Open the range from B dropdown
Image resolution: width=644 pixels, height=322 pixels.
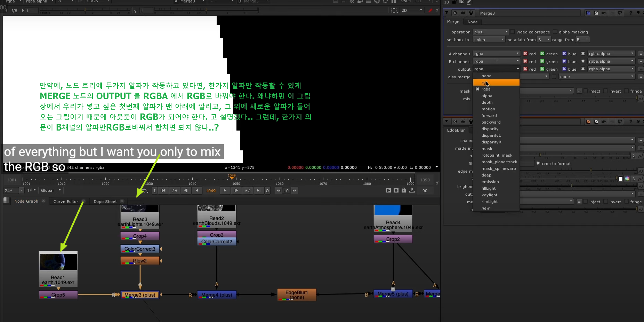pyautogui.click(x=582, y=40)
